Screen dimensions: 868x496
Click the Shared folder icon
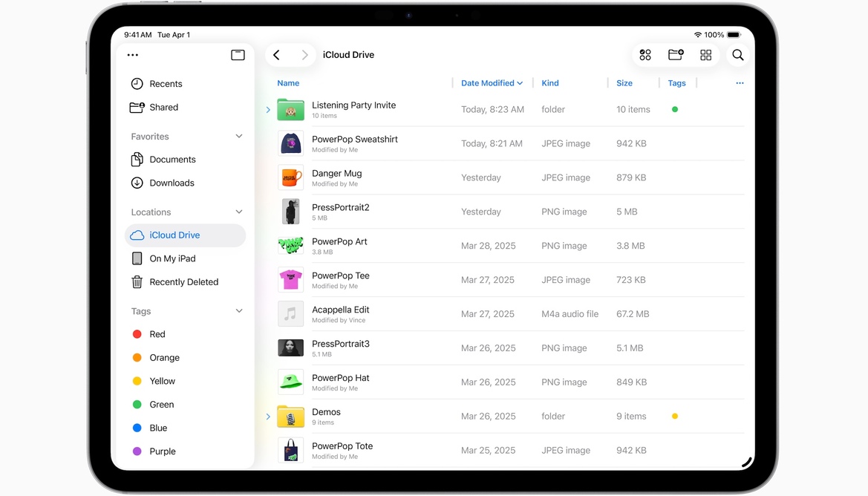(137, 108)
